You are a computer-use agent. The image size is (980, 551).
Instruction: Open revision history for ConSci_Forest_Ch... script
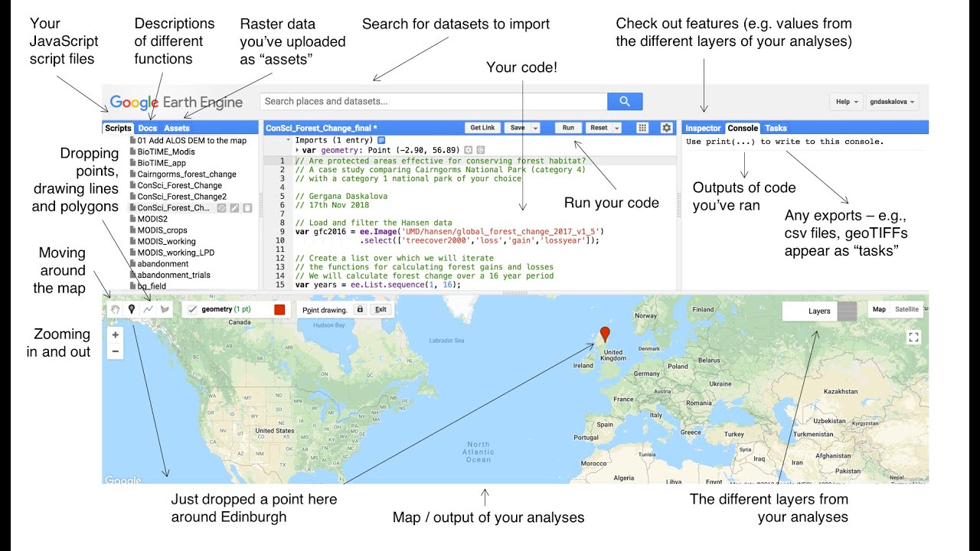[222, 207]
